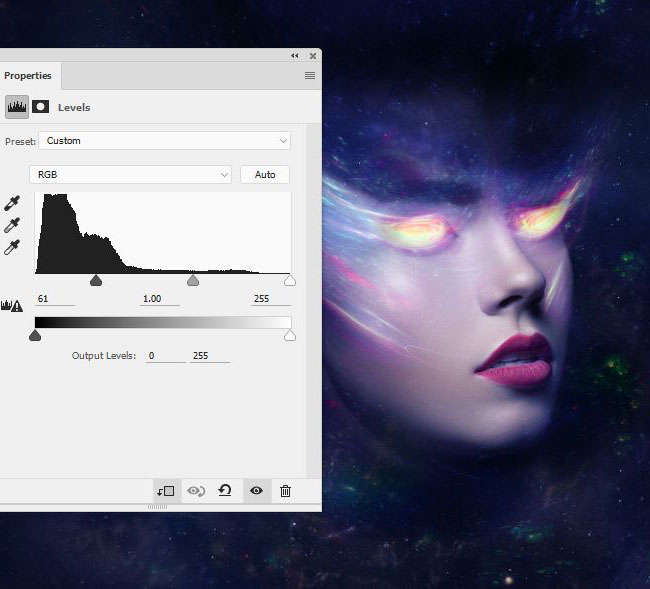The height and width of the screenshot is (589, 650).
Task: Click the output white slider handle
Action: tap(290, 335)
